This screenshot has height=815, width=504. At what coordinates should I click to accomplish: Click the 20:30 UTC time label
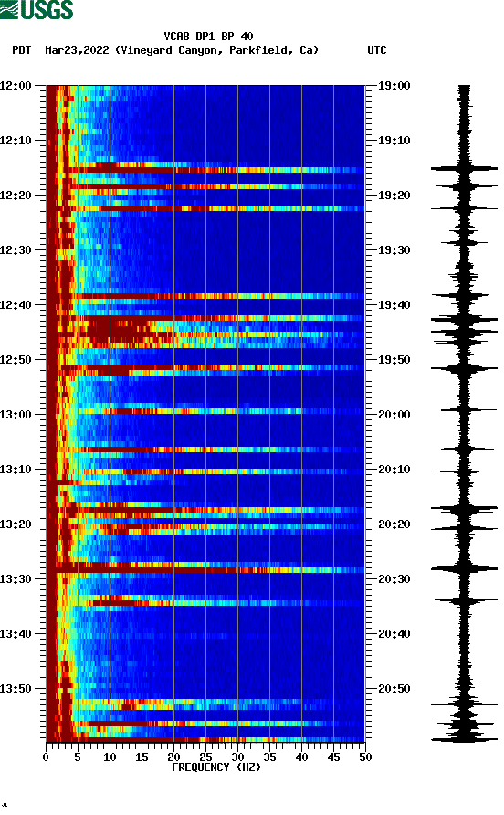(394, 579)
